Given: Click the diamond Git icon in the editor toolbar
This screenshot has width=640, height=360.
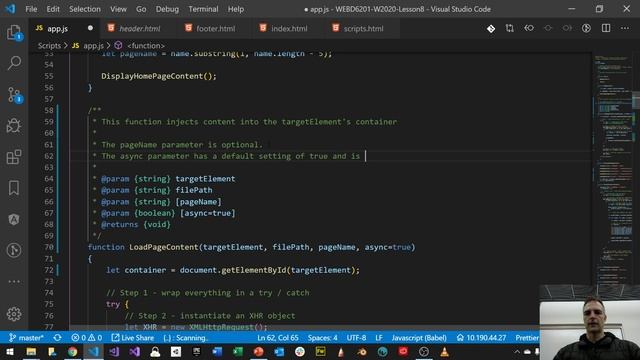Looking at the screenshot, I should (x=491, y=29).
